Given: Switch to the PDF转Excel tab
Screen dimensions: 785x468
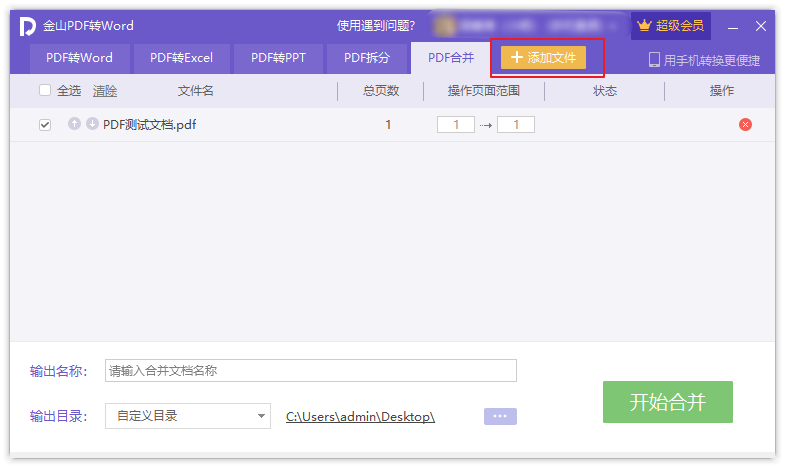Looking at the screenshot, I should pyautogui.click(x=181, y=58).
